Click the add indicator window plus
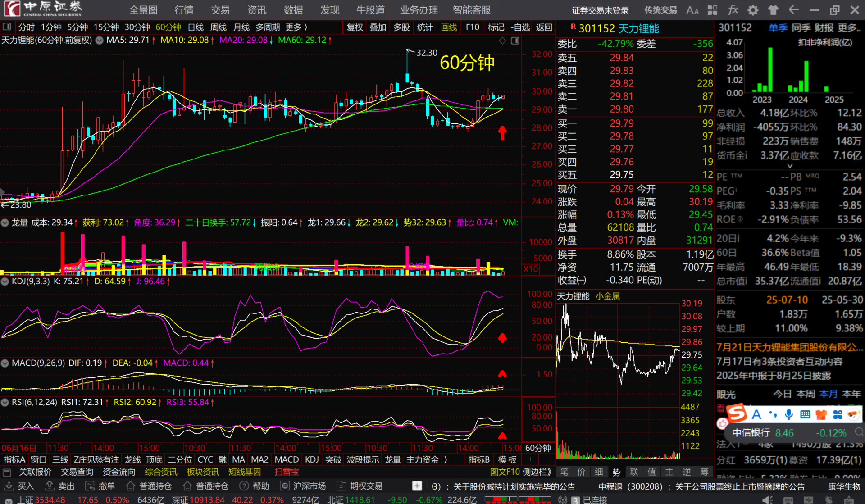This screenshot has width=865, height=504. pos(530,459)
